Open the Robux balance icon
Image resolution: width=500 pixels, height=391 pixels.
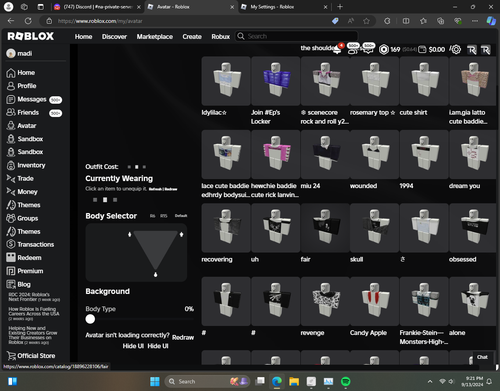pyautogui.click(x=384, y=49)
